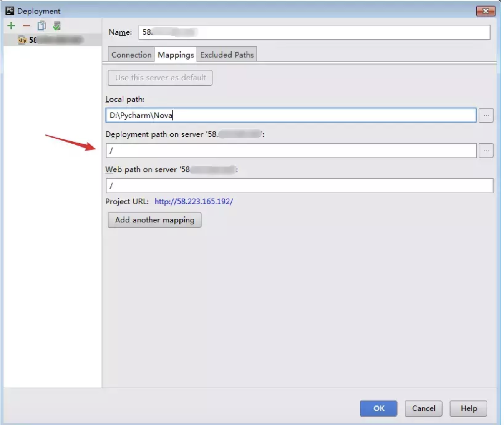
Task: Click the Cancel button
Action: (423, 408)
